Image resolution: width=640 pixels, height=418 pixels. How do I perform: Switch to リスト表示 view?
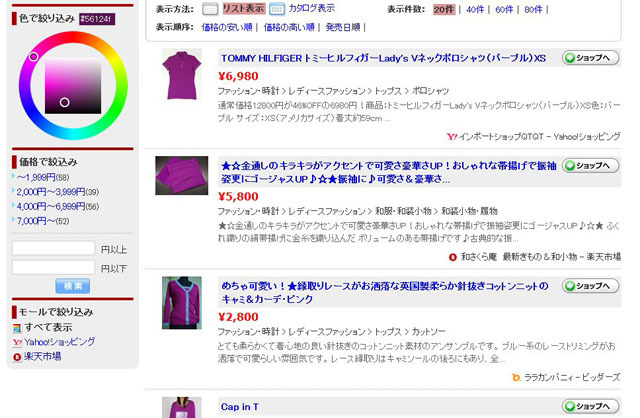(244, 9)
